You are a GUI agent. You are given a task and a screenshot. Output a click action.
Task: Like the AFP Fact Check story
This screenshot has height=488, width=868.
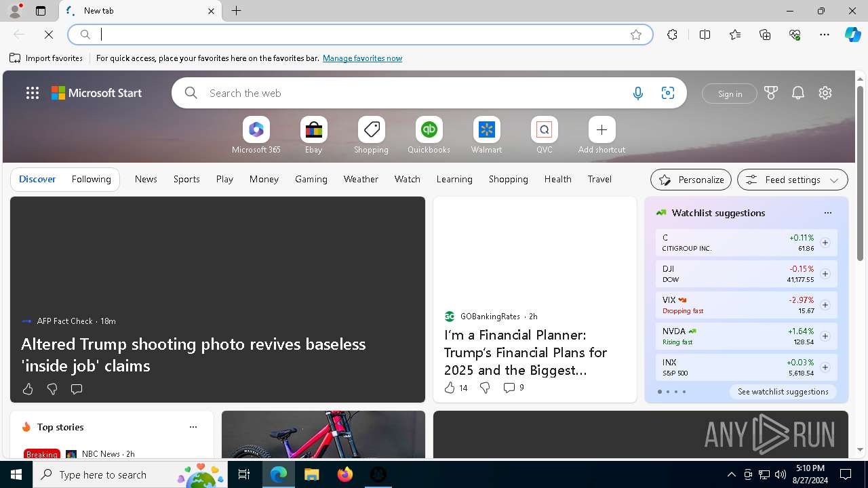[28, 389]
